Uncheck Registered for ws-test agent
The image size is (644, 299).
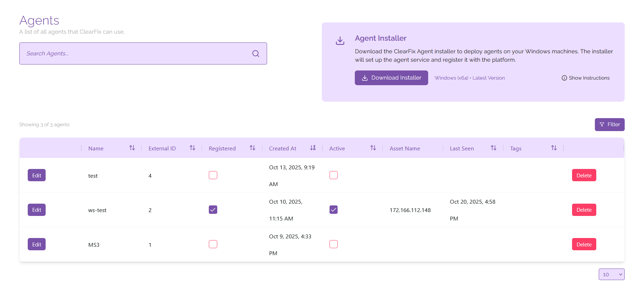(x=213, y=210)
